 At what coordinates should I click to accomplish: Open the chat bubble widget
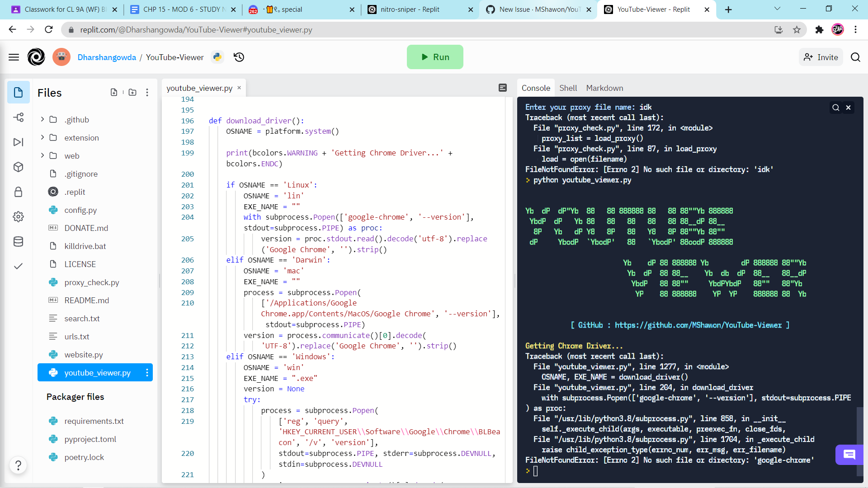tap(849, 455)
